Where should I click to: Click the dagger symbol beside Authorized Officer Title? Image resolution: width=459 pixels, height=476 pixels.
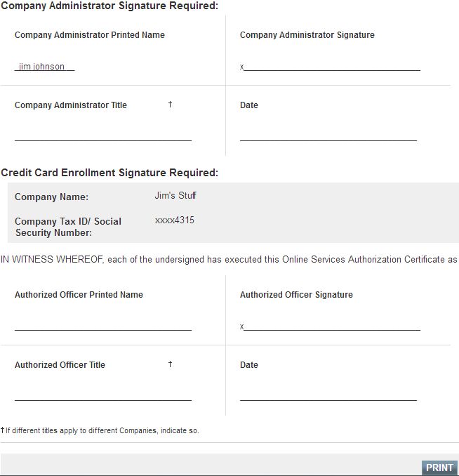coord(170,364)
